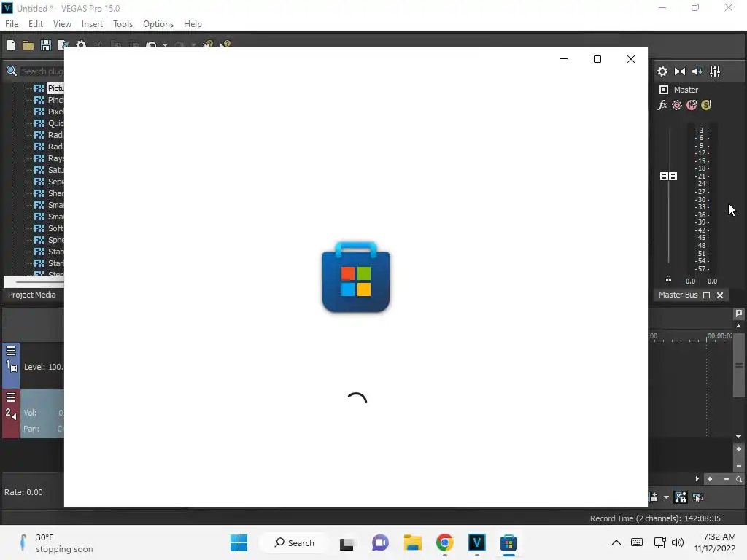Image resolution: width=747 pixels, height=560 pixels.
Task: Increase track height with plus button
Action: point(738,449)
